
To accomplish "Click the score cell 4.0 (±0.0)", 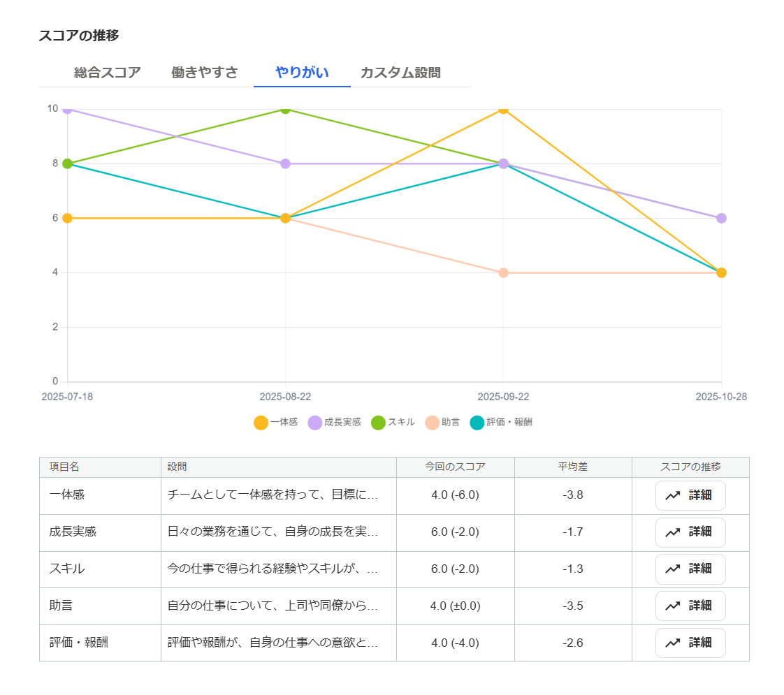I will 455,606.
